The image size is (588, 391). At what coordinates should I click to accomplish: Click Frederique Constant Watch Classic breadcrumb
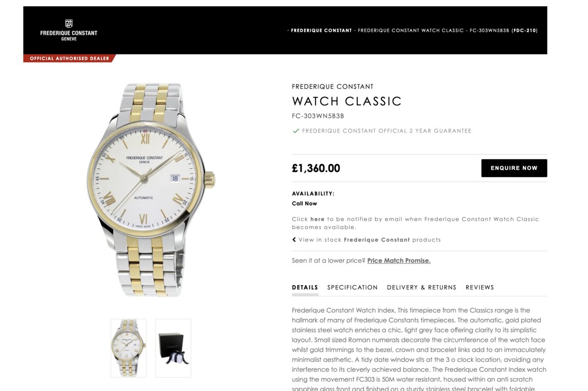tap(411, 30)
